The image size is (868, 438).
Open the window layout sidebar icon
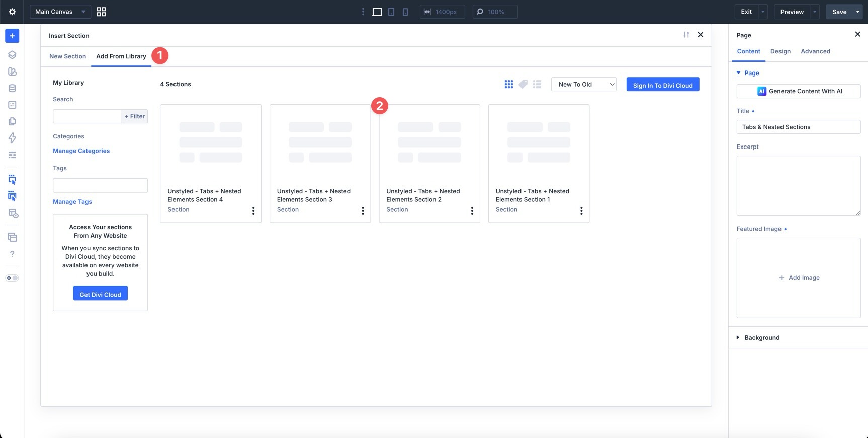pos(12,237)
